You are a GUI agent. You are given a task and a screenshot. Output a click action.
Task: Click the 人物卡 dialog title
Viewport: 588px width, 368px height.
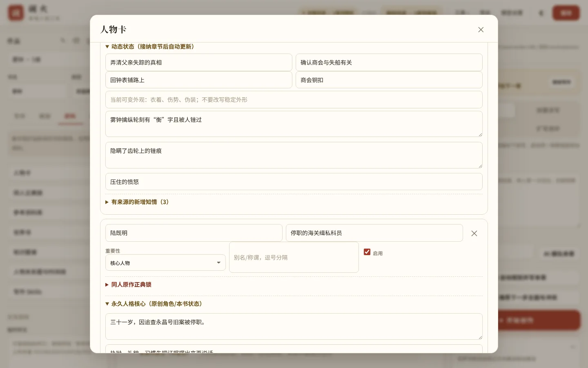click(114, 29)
